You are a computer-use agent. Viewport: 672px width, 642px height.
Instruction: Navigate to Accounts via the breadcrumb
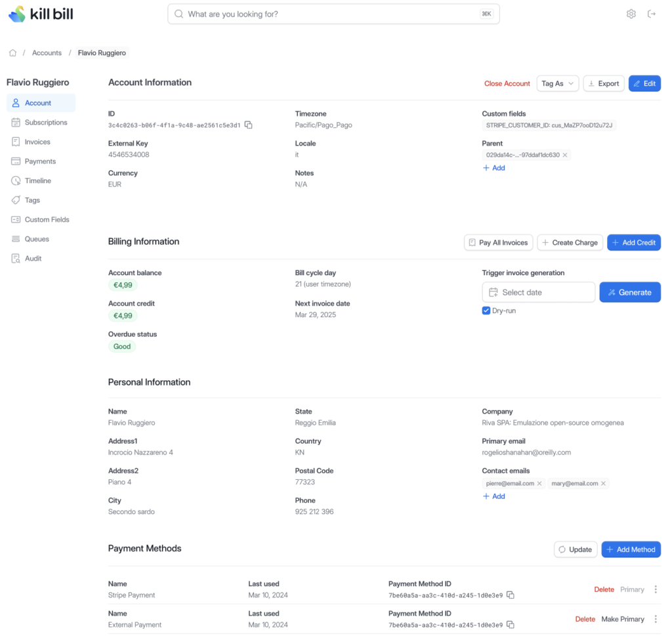click(47, 53)
